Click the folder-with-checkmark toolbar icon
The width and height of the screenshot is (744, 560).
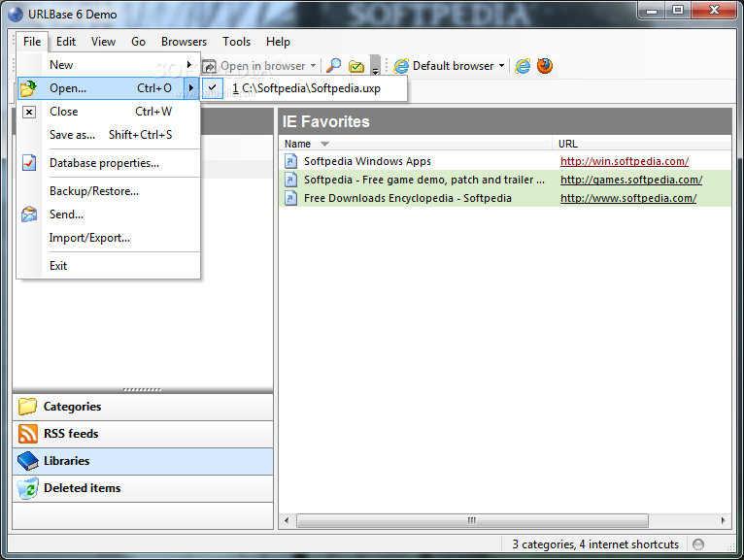pos(356,66)
